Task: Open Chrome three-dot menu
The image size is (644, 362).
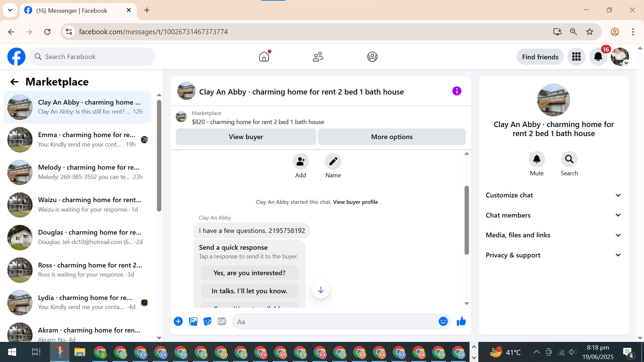Action: pyautogui.click(x=633, y=32)
